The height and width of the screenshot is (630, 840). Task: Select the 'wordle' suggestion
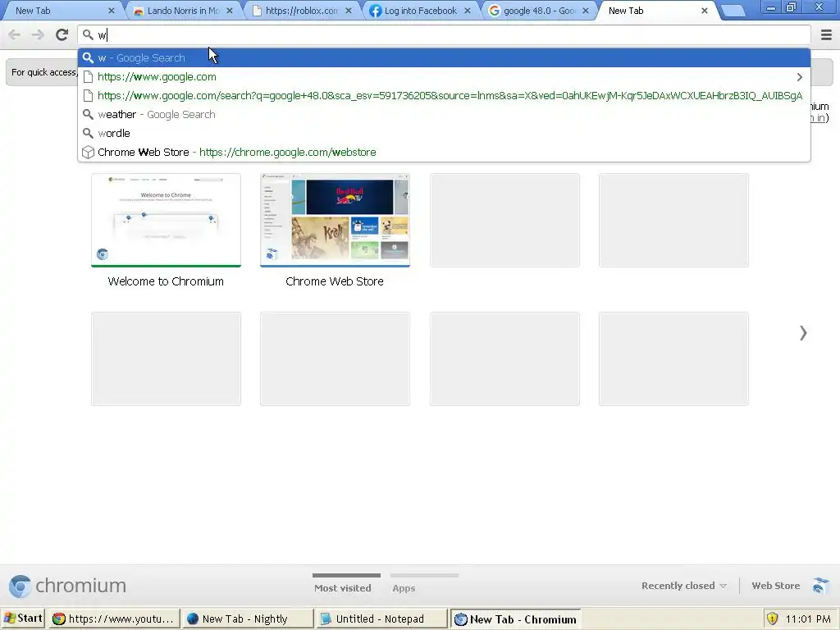444,133
